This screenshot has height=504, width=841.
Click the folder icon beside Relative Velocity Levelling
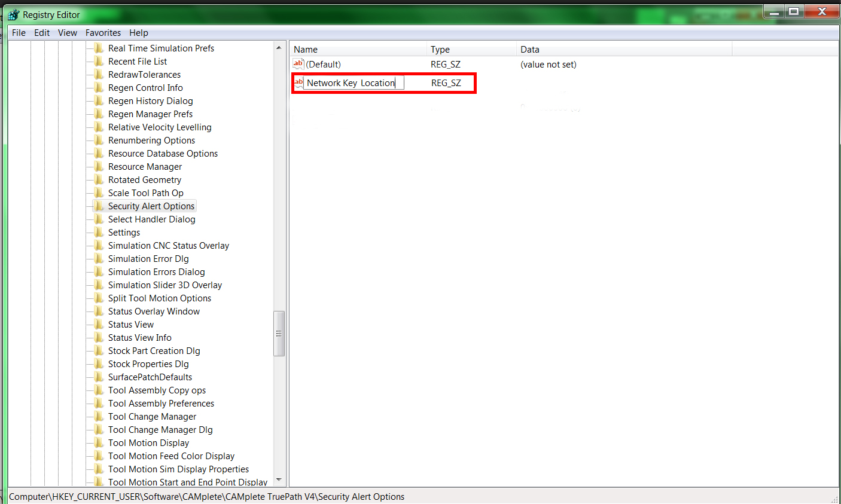pyautogui.click(x=99, y=127)
